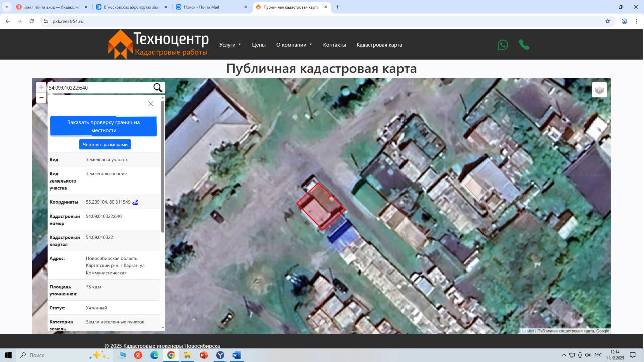
Task: Click the value 'Землепользование'
Action: [x=106, y=174]
